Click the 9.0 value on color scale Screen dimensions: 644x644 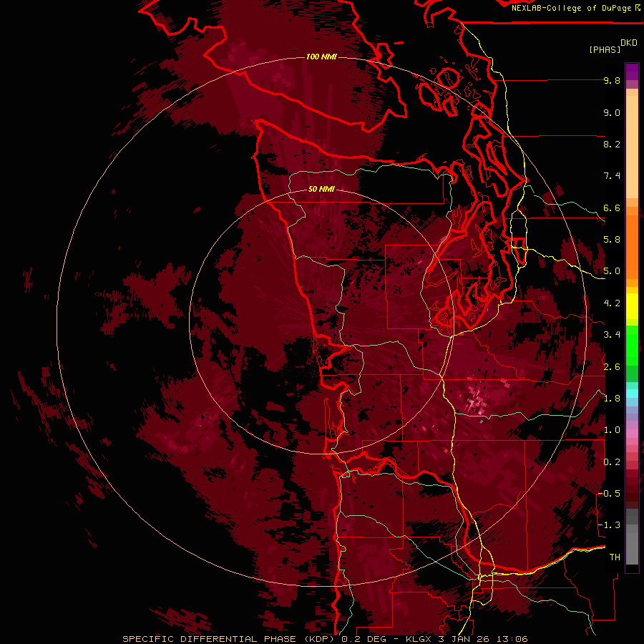point(612,113)
